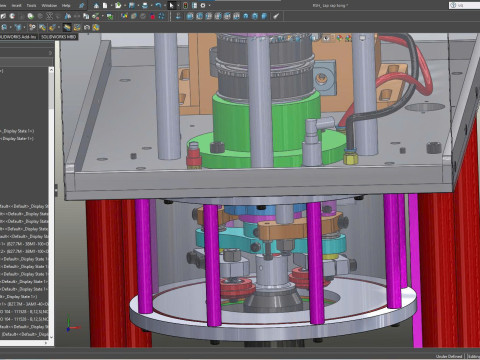Select tree row '1> (827.7M - 38M1-100'
Screen dimensions: 480x360
coord(24,244)
